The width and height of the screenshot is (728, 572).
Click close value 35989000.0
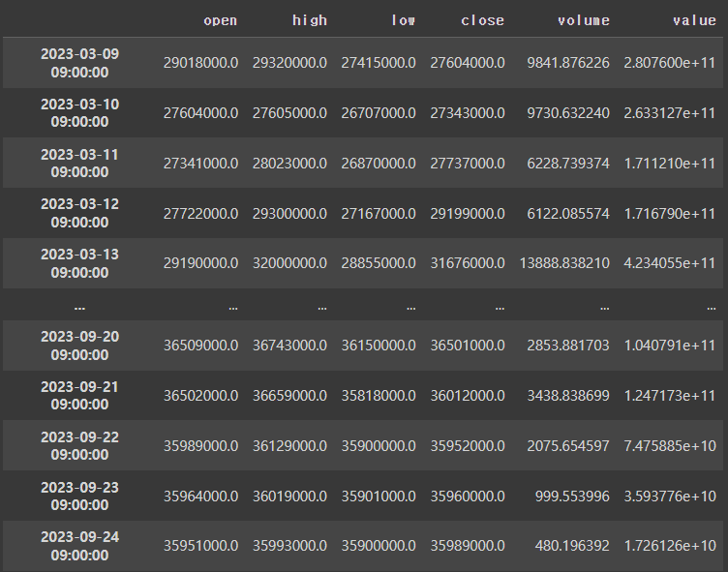(x=468, y=546)
